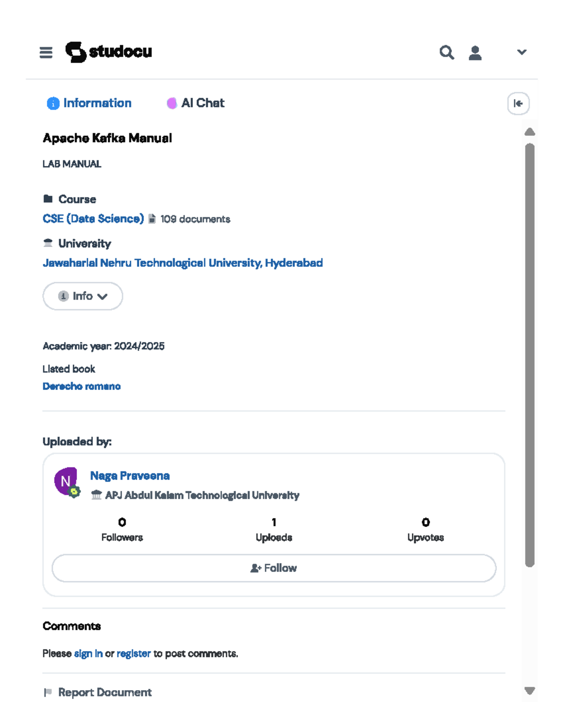
Task: Click the Follow button for Naga Praveena
Action: click(274, 568)
